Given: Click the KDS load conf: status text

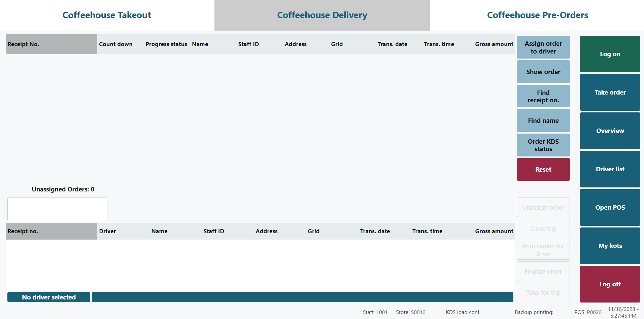Looking at the screenshot, I should click(x=463, y=312).
